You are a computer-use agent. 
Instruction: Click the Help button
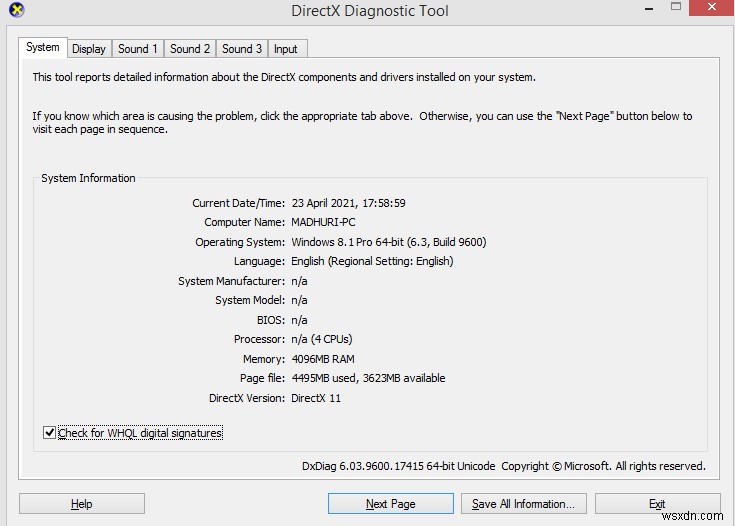82,503
